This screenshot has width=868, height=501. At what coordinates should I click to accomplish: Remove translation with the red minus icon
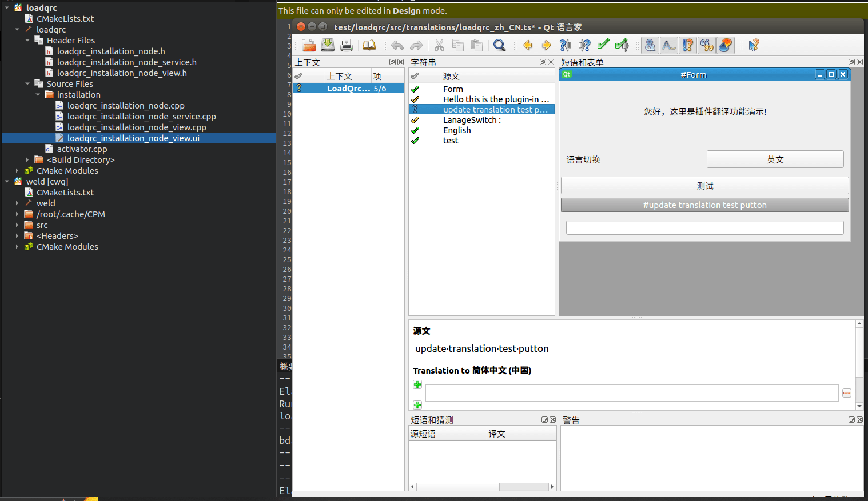(x=847, y=393)
